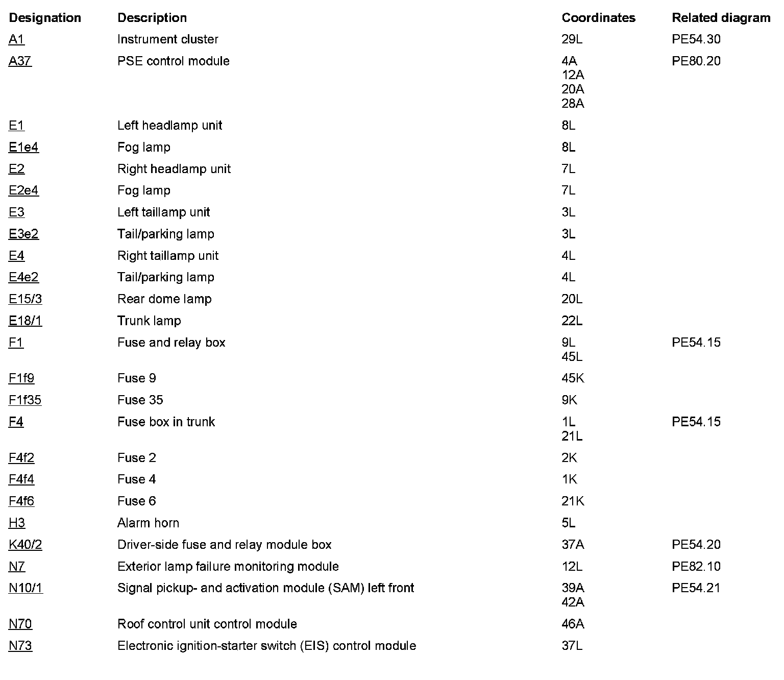Open the E1 left headlamp unit link
Image resolution: width=784 pixels, height=680 pixels.
click(x=16, y=126)
